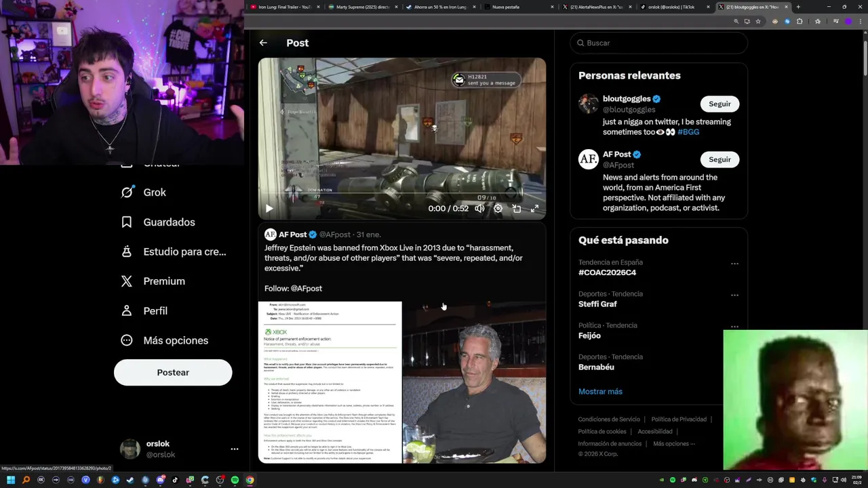
Task: Open more options for #COAC2026C4 trend
Action: (734, 264)
